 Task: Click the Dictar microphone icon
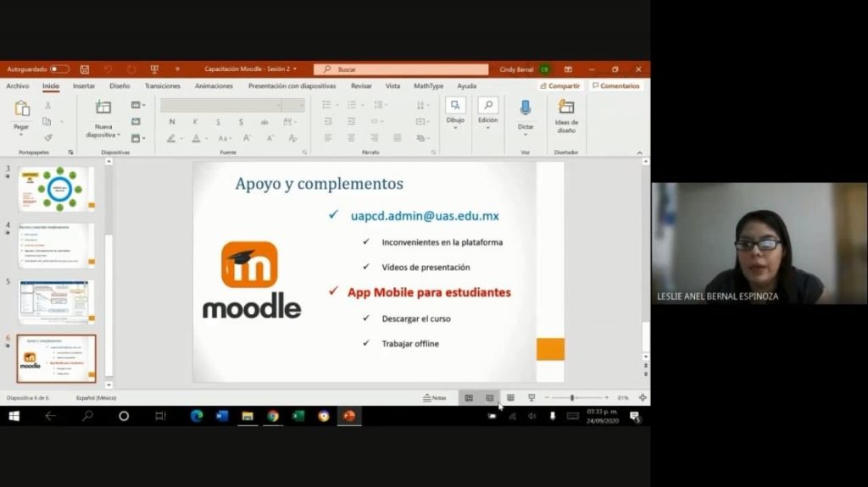pyautogui.click(x=526, y=109)
